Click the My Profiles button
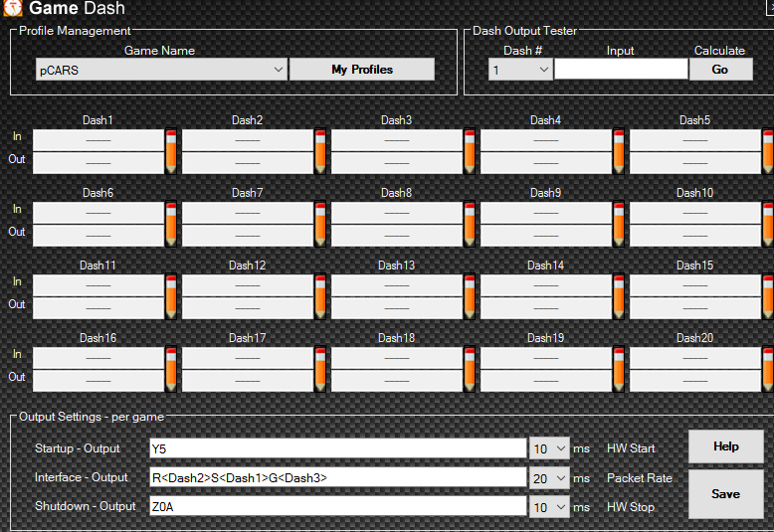This screenshot has height=532, width=774. point(362,70)
